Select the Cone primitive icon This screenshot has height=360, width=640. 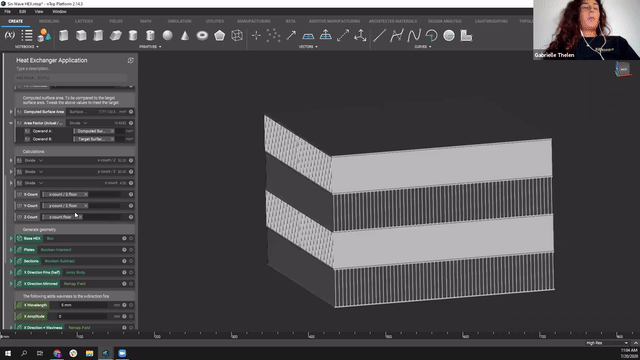tap(185, 36)
